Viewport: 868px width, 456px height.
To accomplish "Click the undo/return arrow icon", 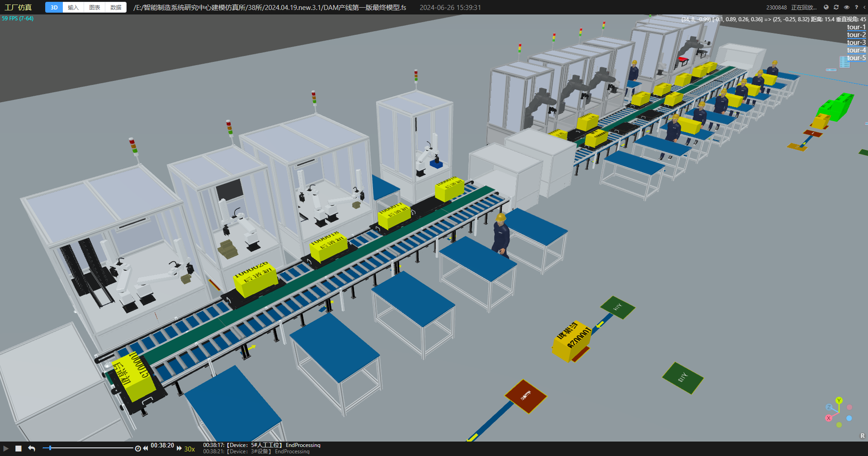I will 32,448.
